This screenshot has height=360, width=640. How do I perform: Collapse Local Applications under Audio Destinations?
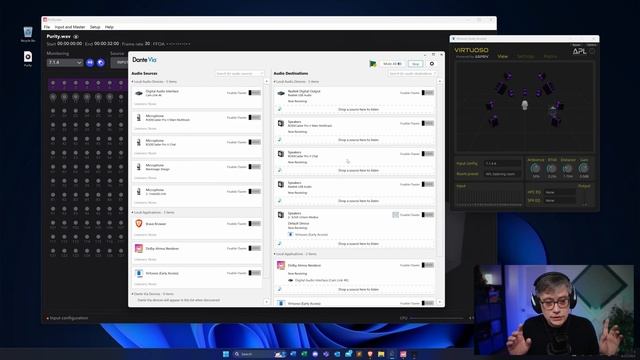(x=275, y=254)
